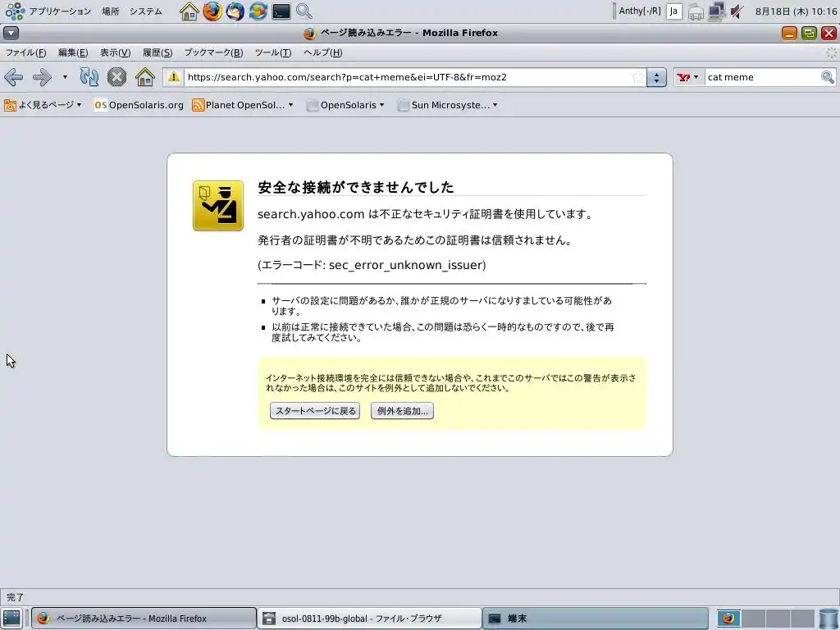This screenshot has width=840, height=630.
Task: Launch Thunderbird mail from top panel
Action: [x=235, y=11]
